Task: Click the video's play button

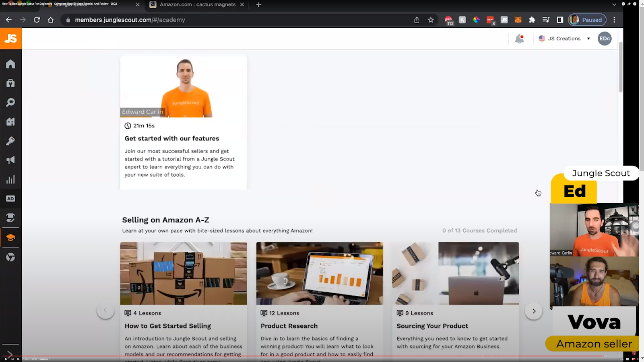Action: [6, 359]
